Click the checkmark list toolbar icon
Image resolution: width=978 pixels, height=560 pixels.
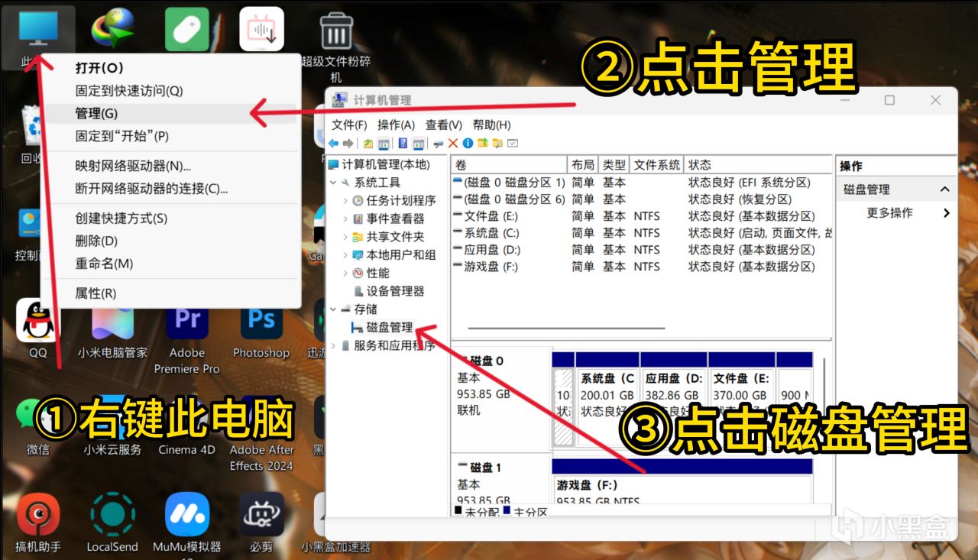(513, 143)
